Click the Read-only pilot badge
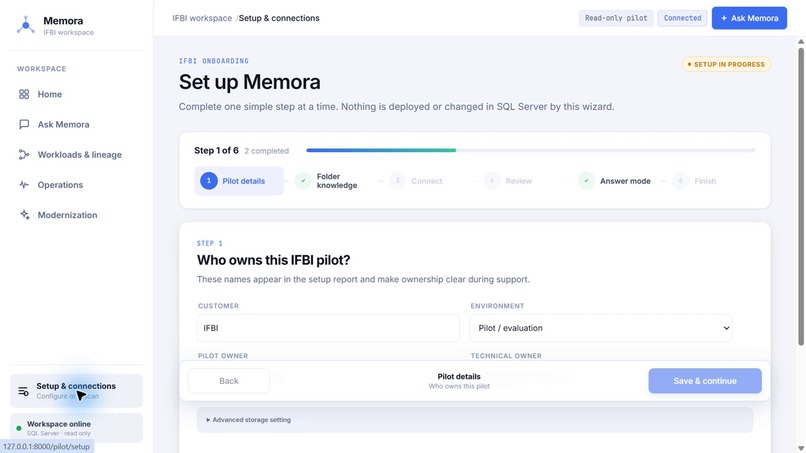The height and width of the screenshot is (453, 806). (616, 18)
